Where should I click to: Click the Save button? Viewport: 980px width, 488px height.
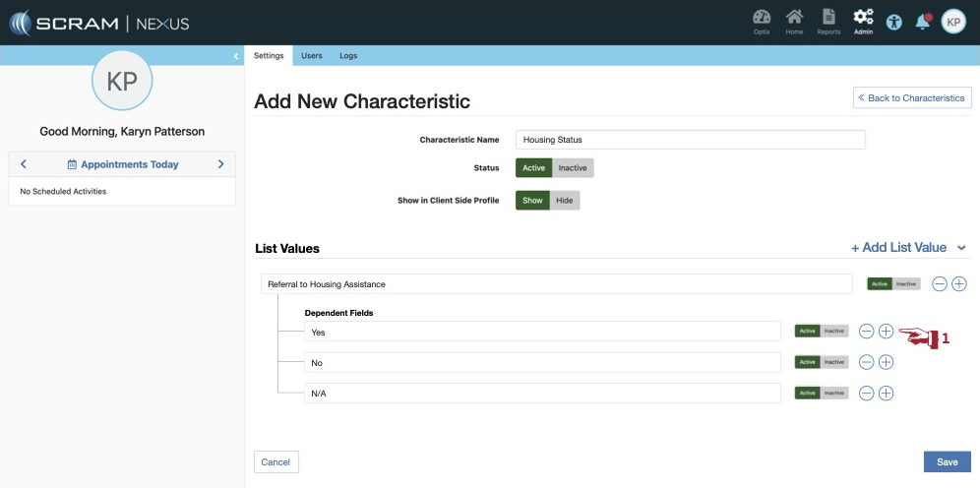947,461
